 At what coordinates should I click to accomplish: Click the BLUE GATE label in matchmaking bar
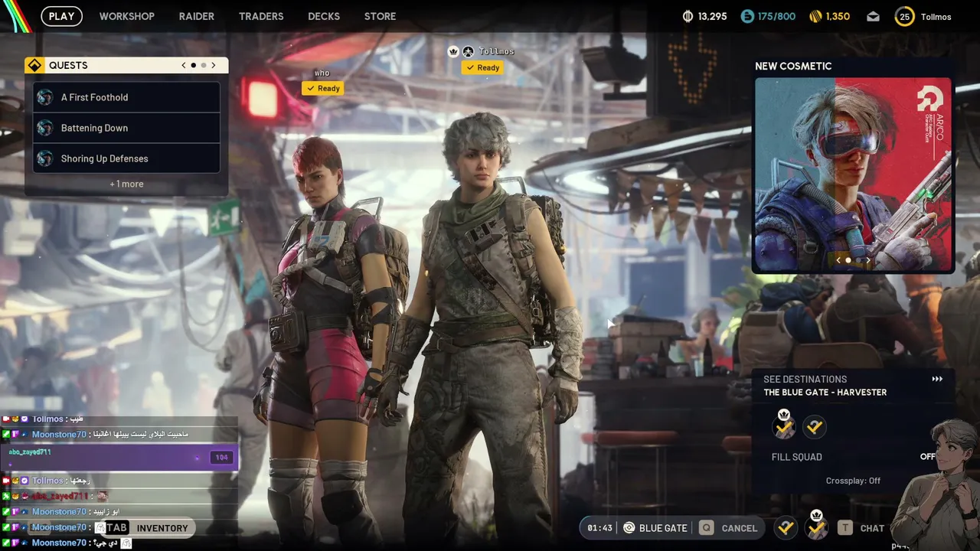(x=663, y=528)
